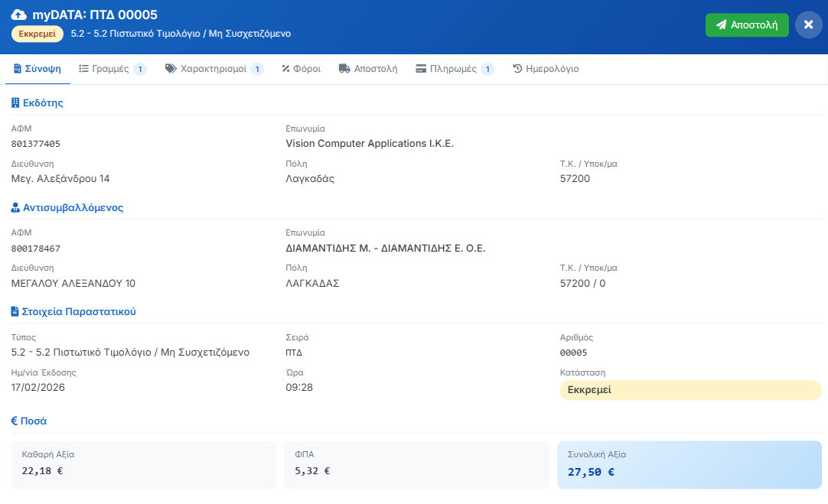Select the Σύνοψη tab
Viewport: 828px width, 504px height.
[37, 69]
